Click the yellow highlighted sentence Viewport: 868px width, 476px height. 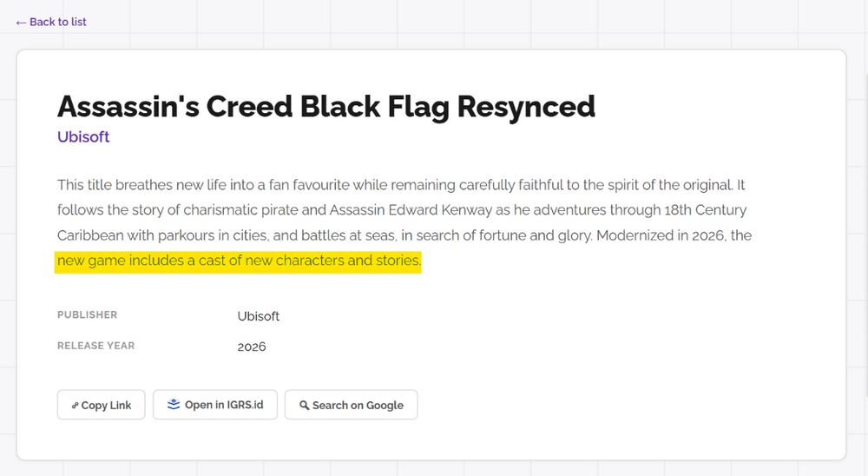[x=239, y=261]
